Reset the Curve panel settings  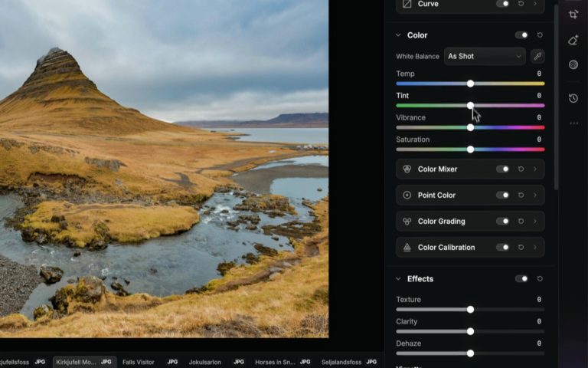pos(521,4)
